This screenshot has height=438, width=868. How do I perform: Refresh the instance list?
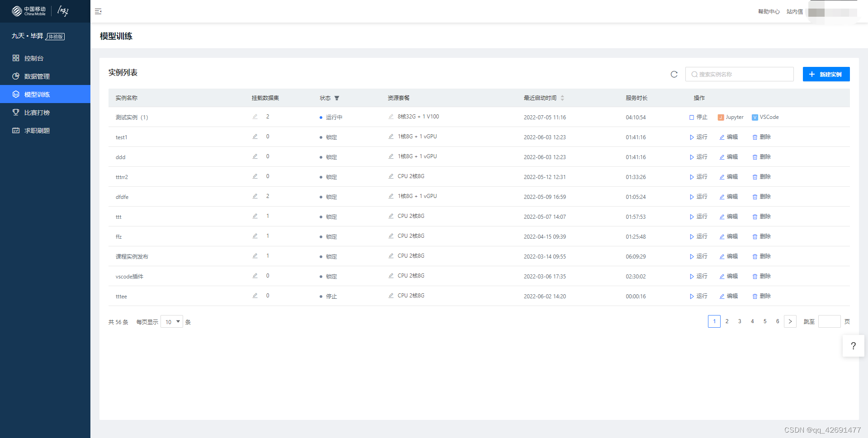tap(674, 74)
